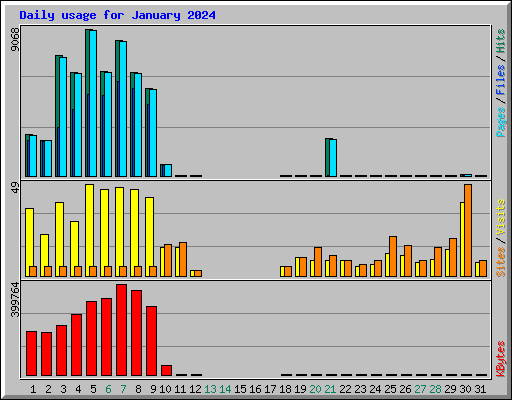The width and height of the screenshot is (512, 400).
Task: Click the cyan bar for day 7
Action: tap(123, 109)
